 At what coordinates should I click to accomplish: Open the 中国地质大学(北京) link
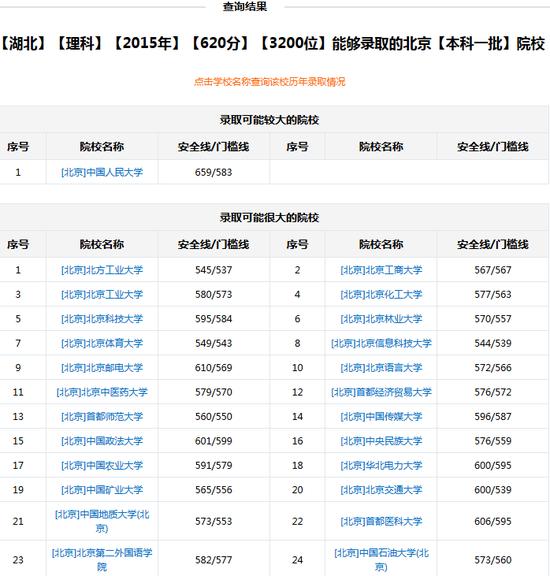point(102,521)
